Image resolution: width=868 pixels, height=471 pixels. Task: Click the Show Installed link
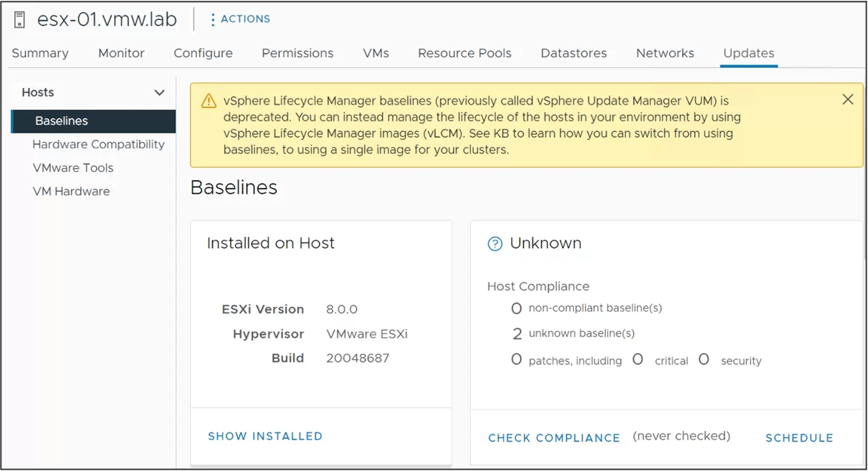coord(265,436)
